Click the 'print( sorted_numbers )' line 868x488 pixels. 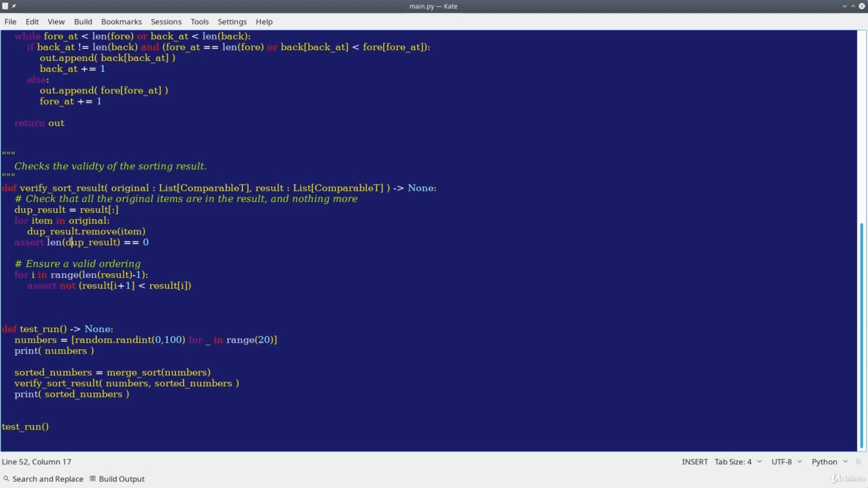point(72,394)
